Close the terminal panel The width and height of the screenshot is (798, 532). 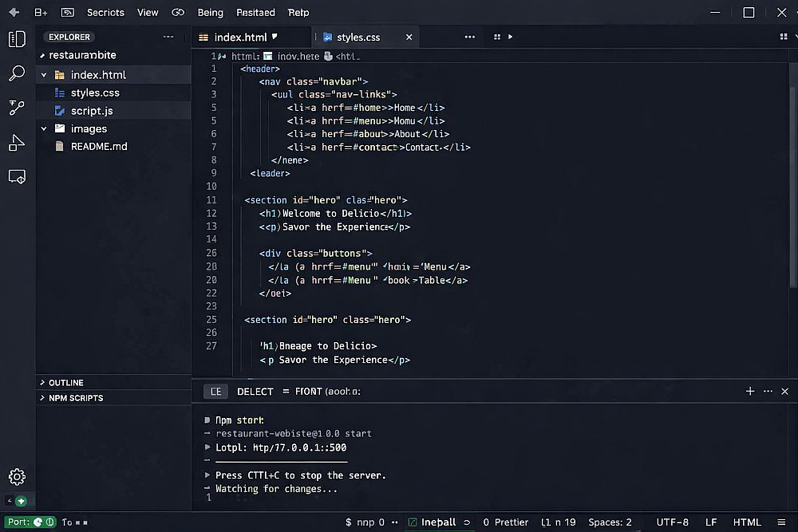tap(784, 391)
